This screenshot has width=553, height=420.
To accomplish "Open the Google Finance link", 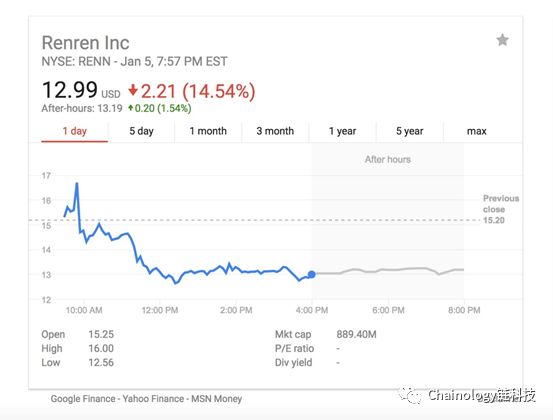I will point(83,399).
